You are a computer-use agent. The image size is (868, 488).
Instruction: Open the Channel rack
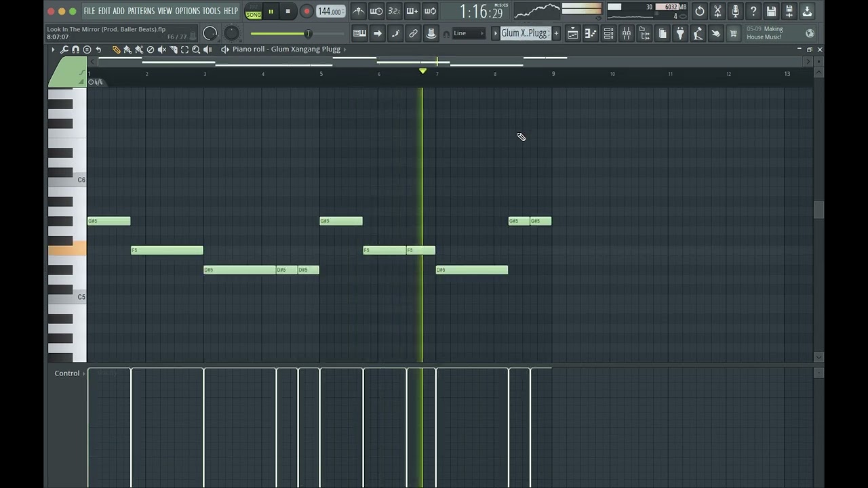608,33
